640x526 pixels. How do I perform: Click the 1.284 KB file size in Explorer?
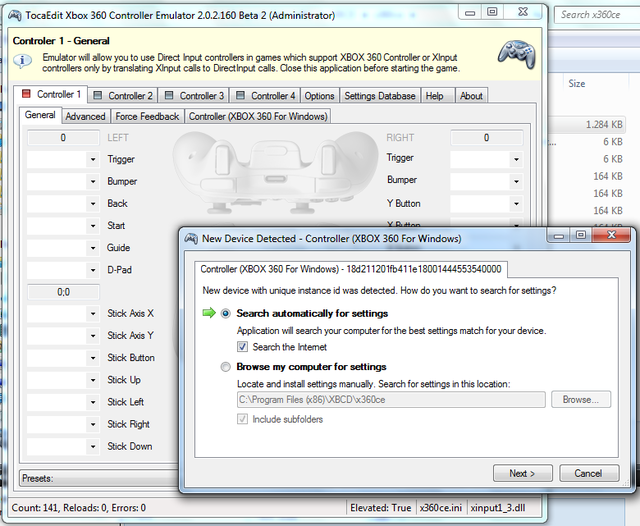coord(604,124)
